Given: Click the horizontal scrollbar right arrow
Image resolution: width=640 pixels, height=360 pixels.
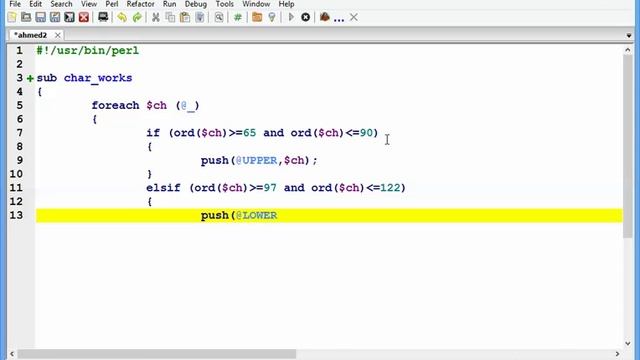Looking at the screenshot, I should (617, 354).
